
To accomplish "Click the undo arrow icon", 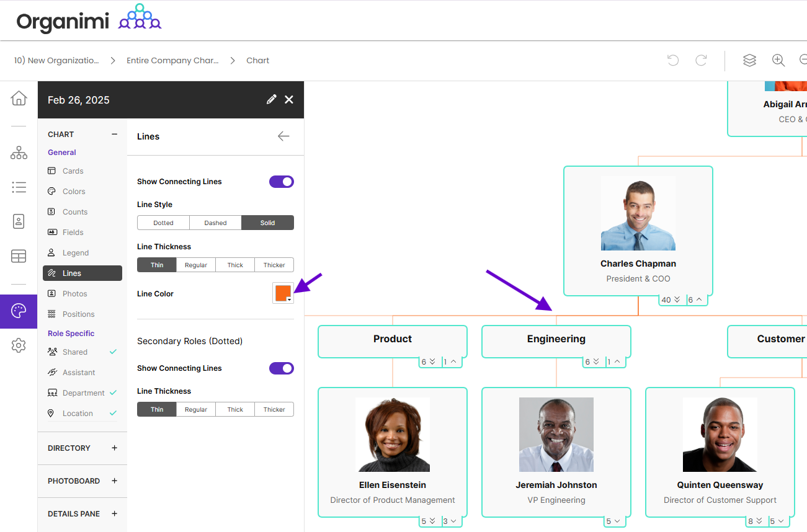I will click(672, 60).
